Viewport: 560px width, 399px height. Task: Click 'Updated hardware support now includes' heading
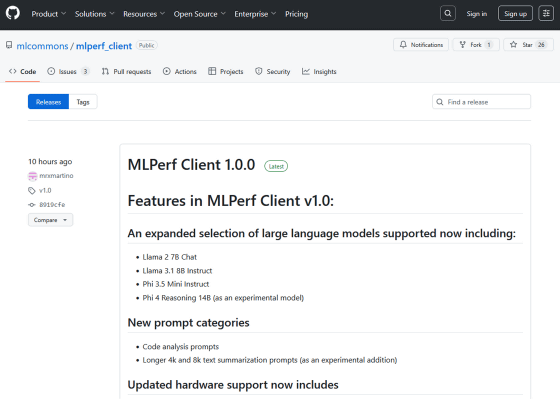pos(233,385)
